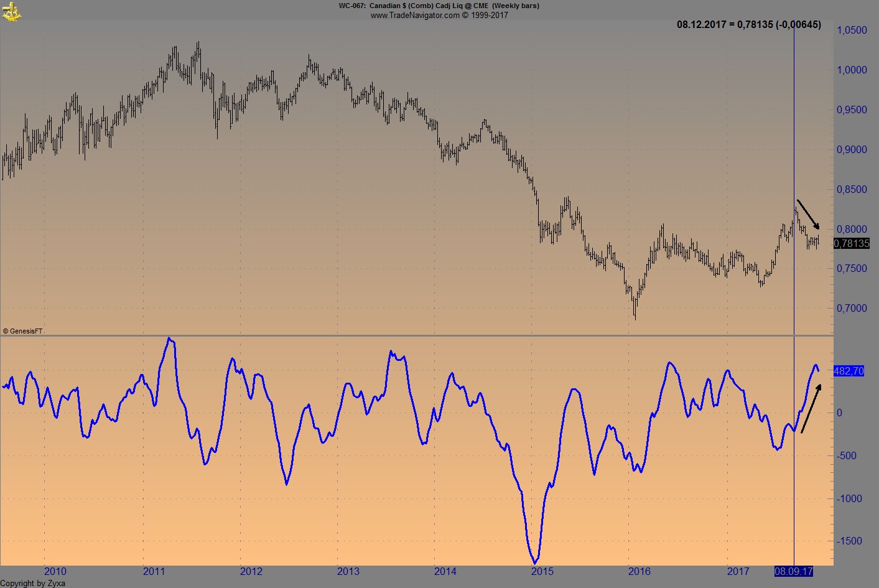Click the golden anchor logo icon
This screenshot has width=879, height=588.
click(x=11, y=11)
